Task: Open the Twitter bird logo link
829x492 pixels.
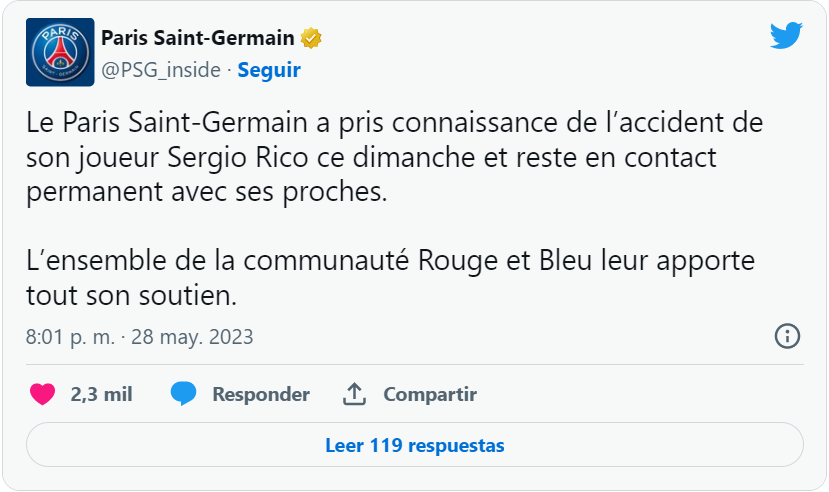Action: coord(786,35)
